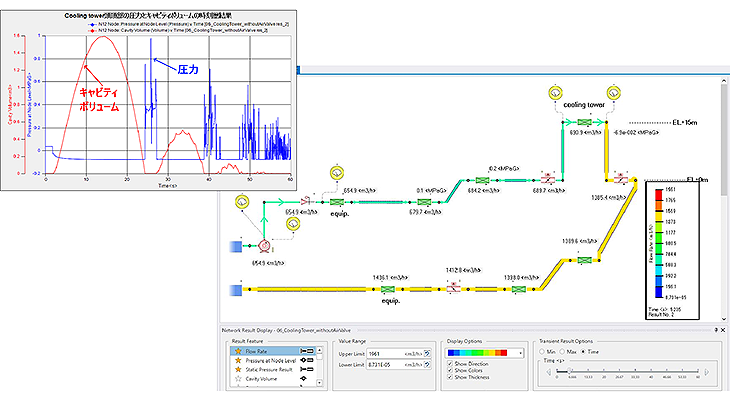Click the Upper Limit input field
Viewport: 730px width, 401px height.
tap(395, 354)
